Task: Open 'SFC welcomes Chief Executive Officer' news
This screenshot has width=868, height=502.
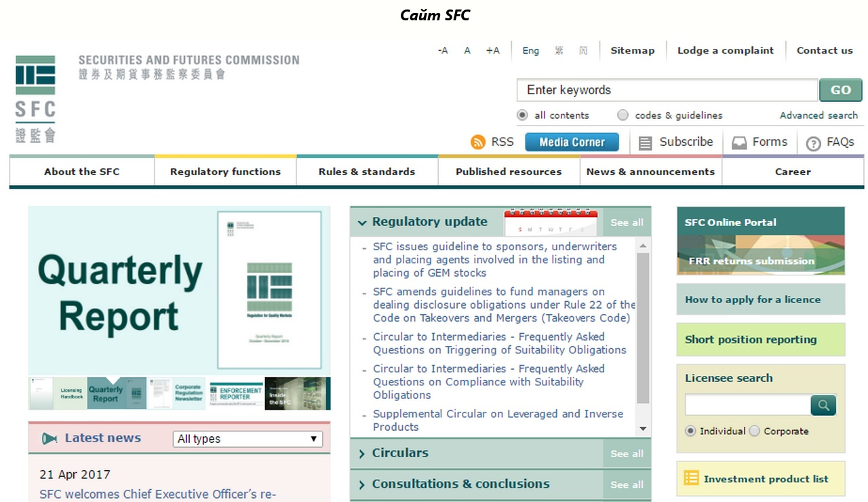Action: pos(157,495)
